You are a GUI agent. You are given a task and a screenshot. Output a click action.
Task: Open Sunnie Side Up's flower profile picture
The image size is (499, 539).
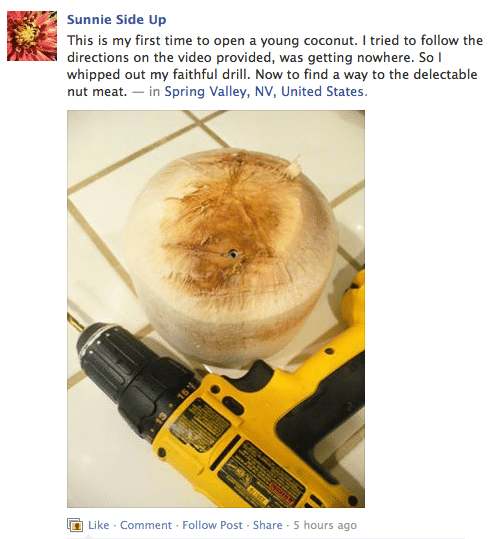click(x=32, y=36)
